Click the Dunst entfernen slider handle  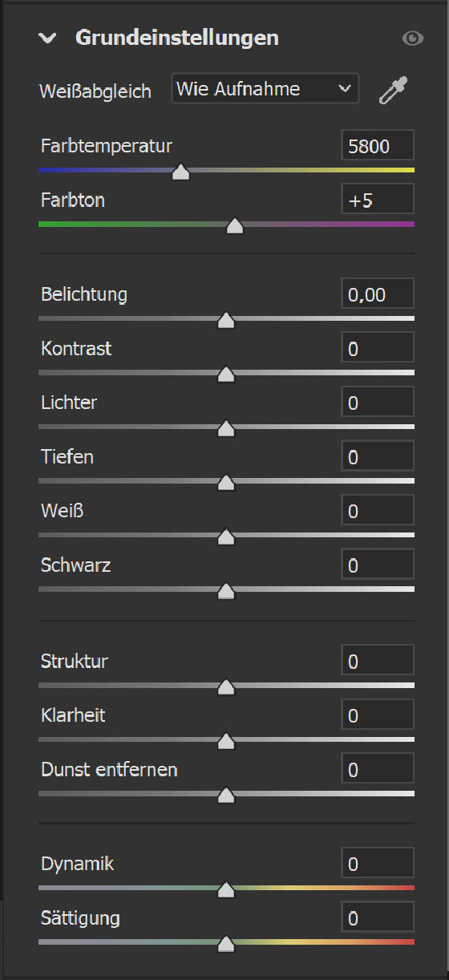[x=226, y=796]
